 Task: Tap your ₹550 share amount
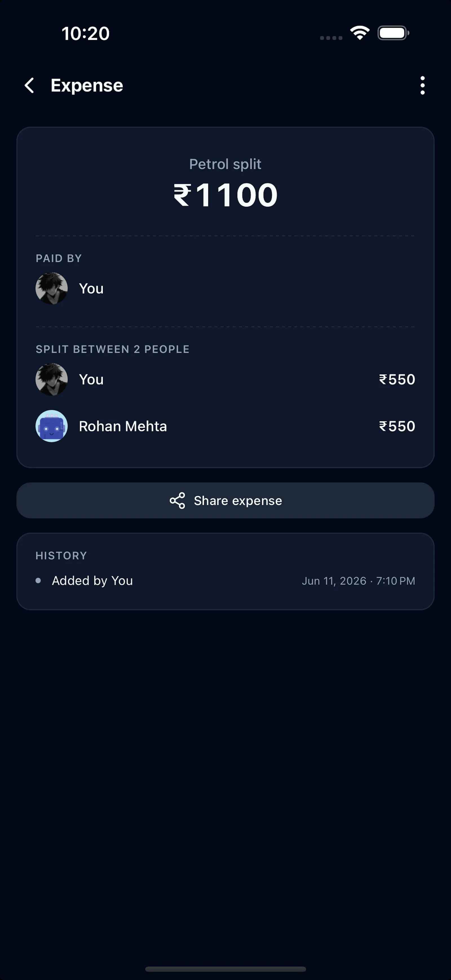click(397, 379)
